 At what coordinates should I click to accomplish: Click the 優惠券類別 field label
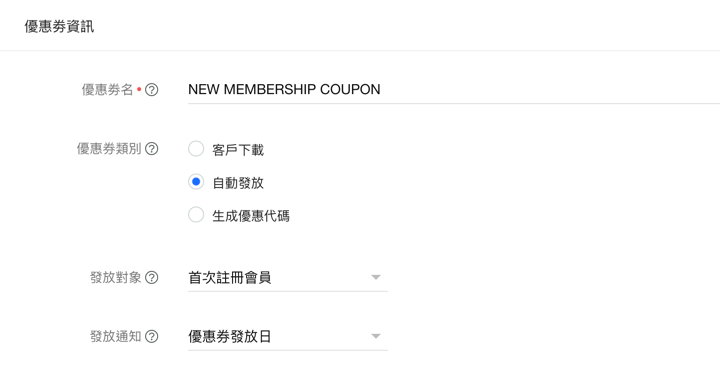109,149
